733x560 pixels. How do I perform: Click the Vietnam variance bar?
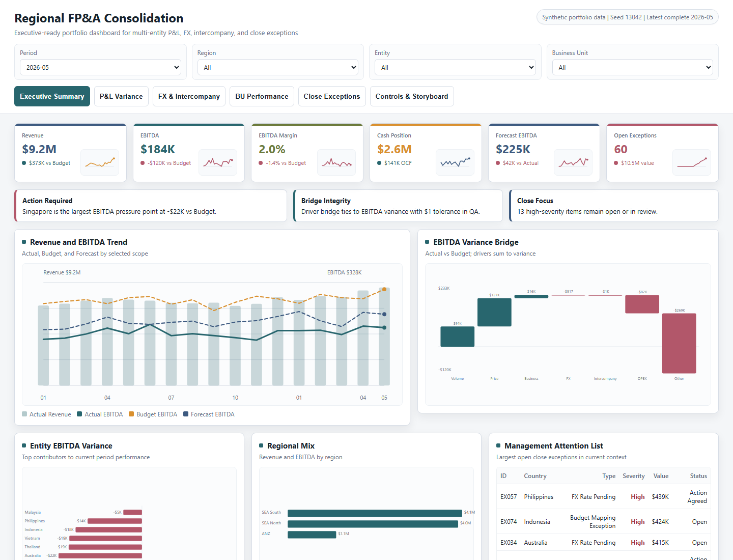click(105, 538)
